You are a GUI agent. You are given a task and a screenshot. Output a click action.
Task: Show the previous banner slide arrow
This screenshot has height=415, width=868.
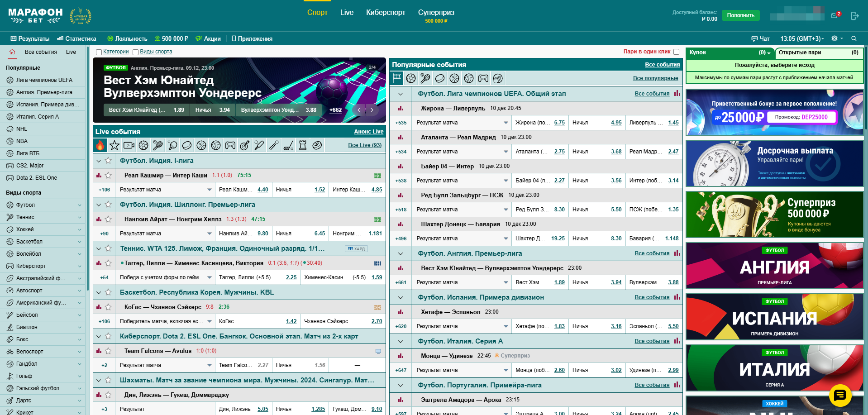[x=359, y=110]
